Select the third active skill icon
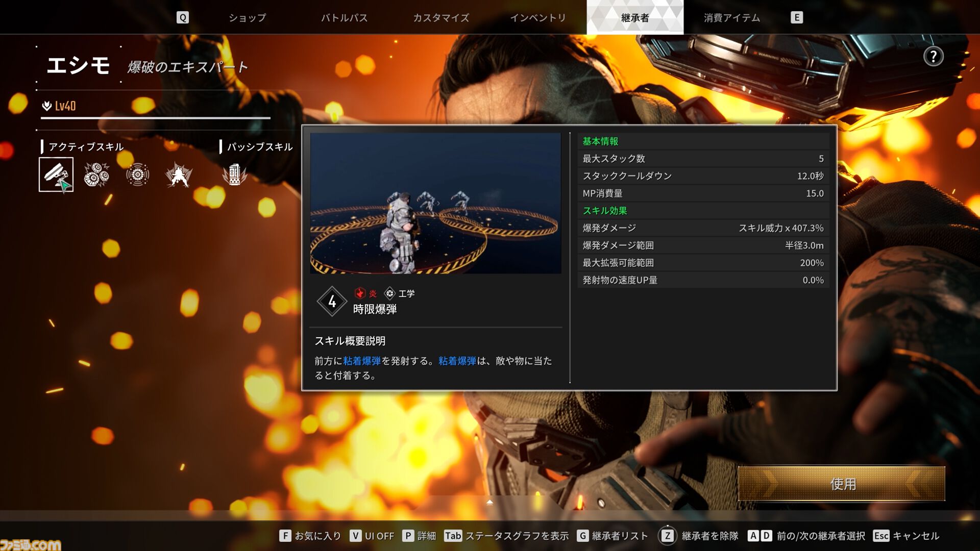The height and width of the screenshot is (551, 980). coord(137,174)
